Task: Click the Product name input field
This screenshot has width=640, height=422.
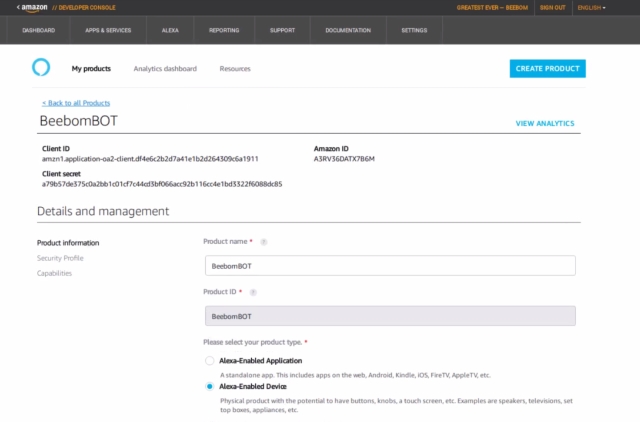Action: click(x=390, y=266)
